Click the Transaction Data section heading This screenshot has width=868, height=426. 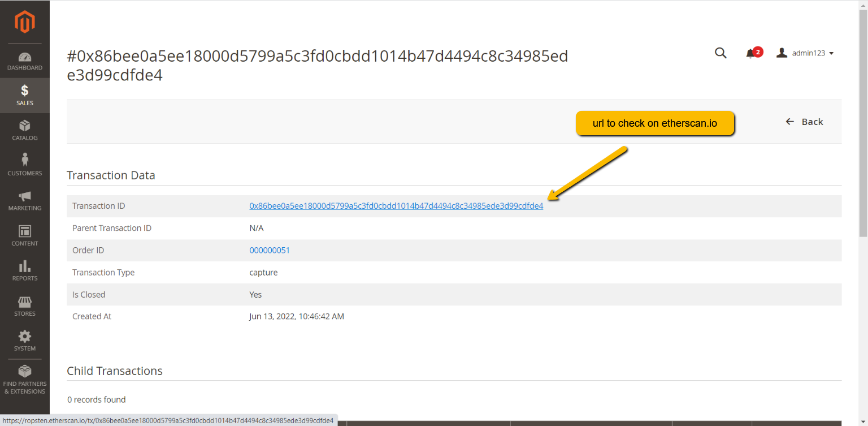coord(111,175)
